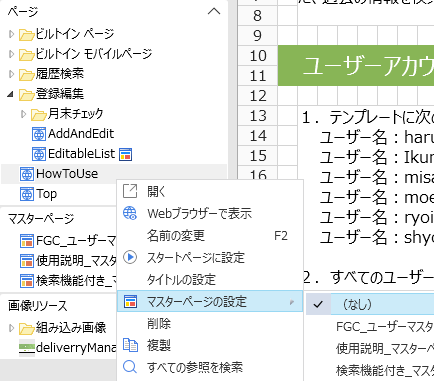Select the HowToUse page
434x381 pixels.
tap(67, 174)
